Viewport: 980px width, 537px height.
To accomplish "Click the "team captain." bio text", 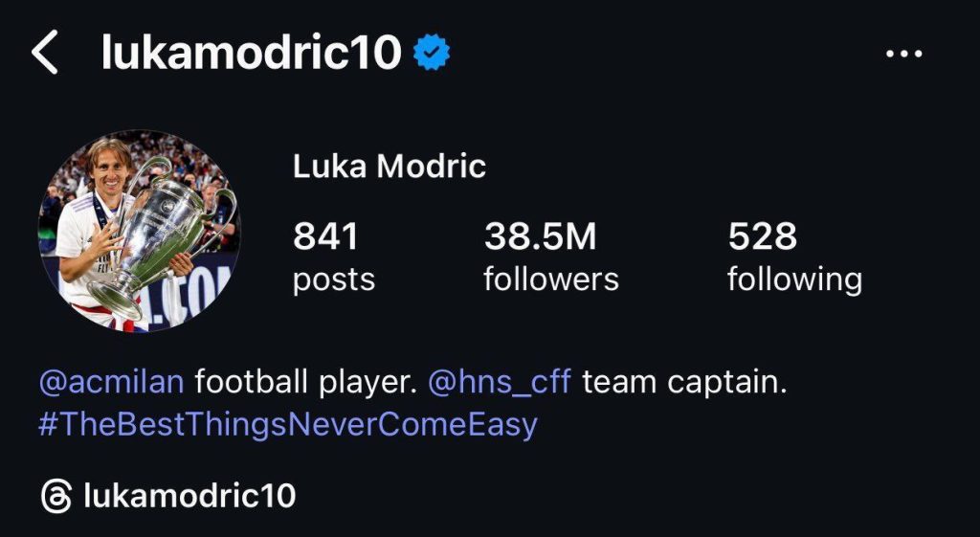I will point(683,383).
